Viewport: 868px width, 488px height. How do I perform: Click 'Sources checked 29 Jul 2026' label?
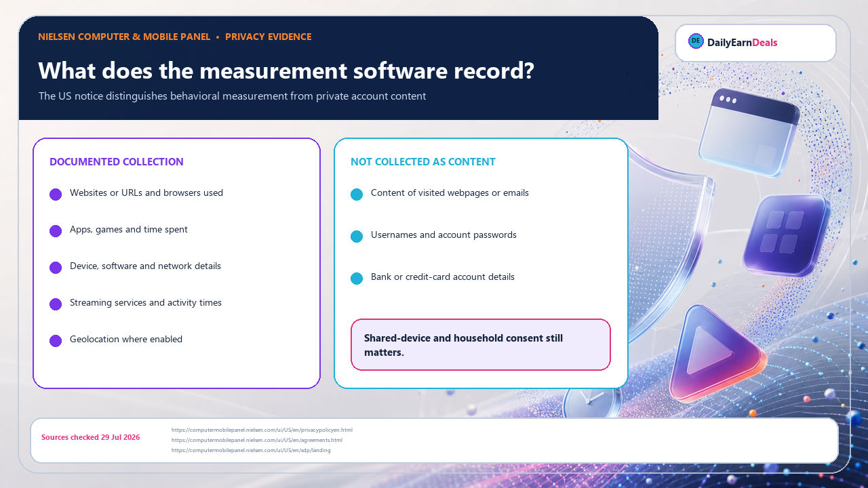pos(91,437)
